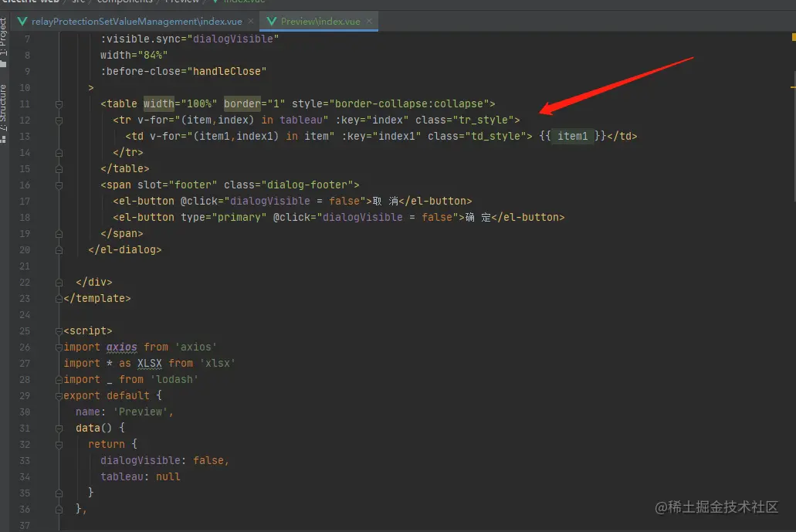The height and width of the screenshot is (532, 796).
Task: Open the Project tool window
Action: coord(4,42)
